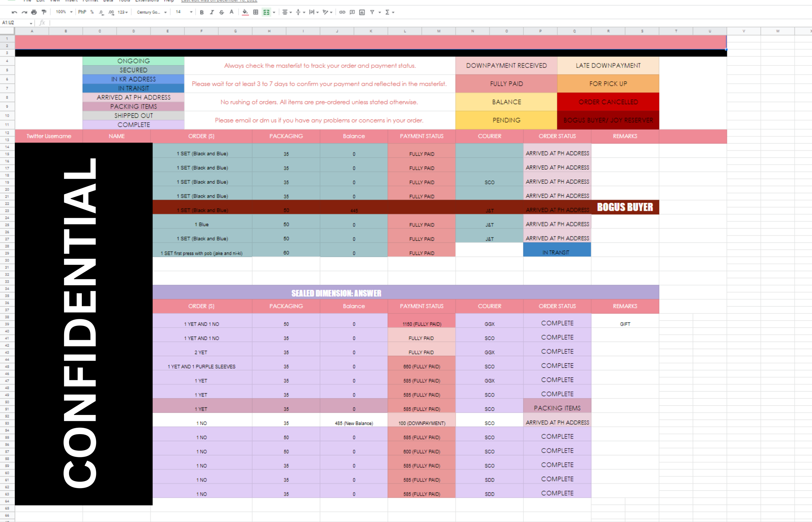Create a filter using the funnel icon

tap(372, 12)
